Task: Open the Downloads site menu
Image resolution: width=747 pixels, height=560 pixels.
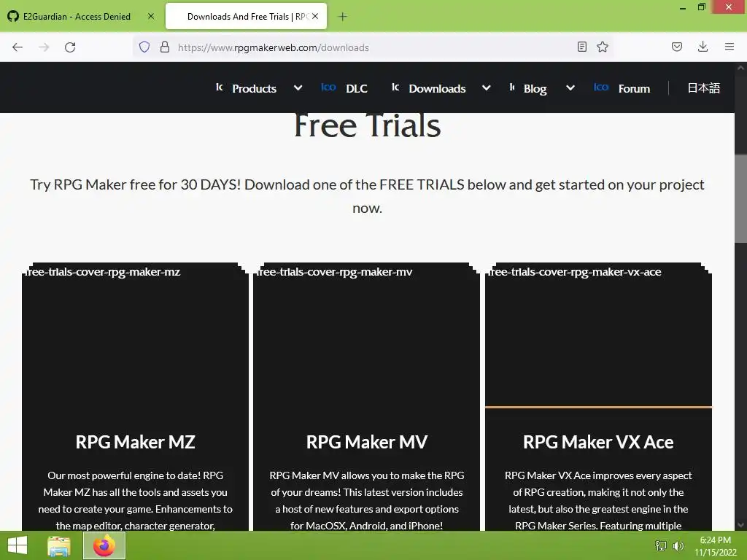Action: (x=437, y=88)
